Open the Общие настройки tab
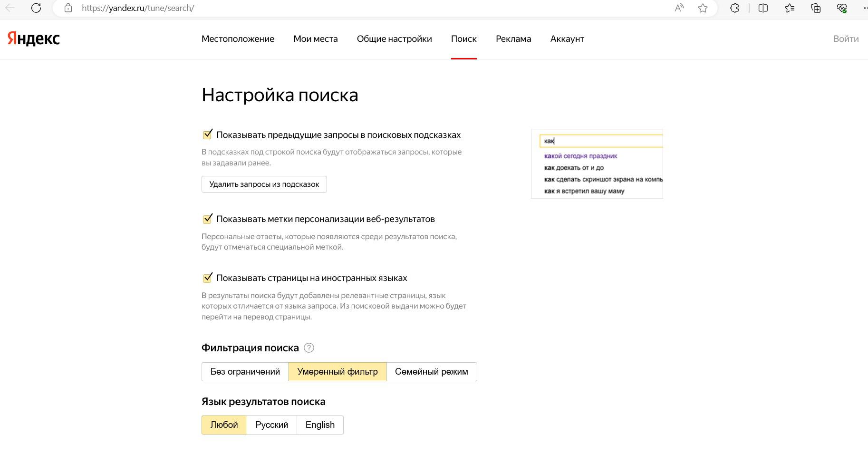 394,39
